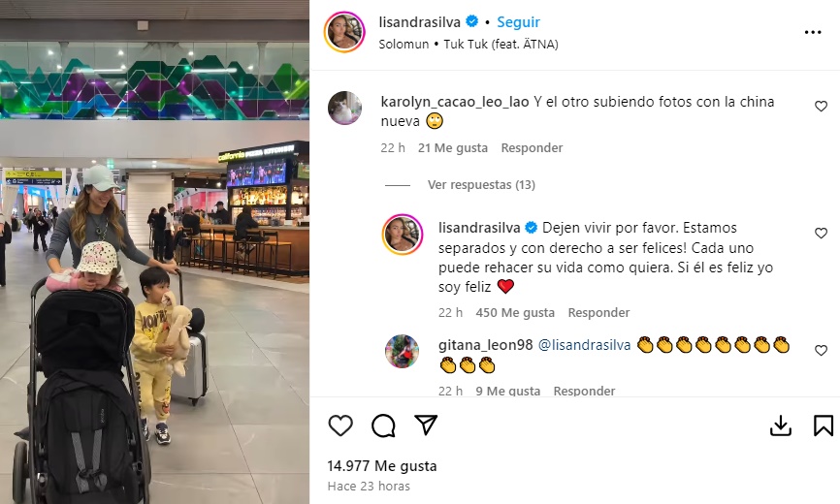Viewport: 840px width, 504px height.
Task: Reply to lisandrasilva's 450-like comment
Action: point(598,313)
